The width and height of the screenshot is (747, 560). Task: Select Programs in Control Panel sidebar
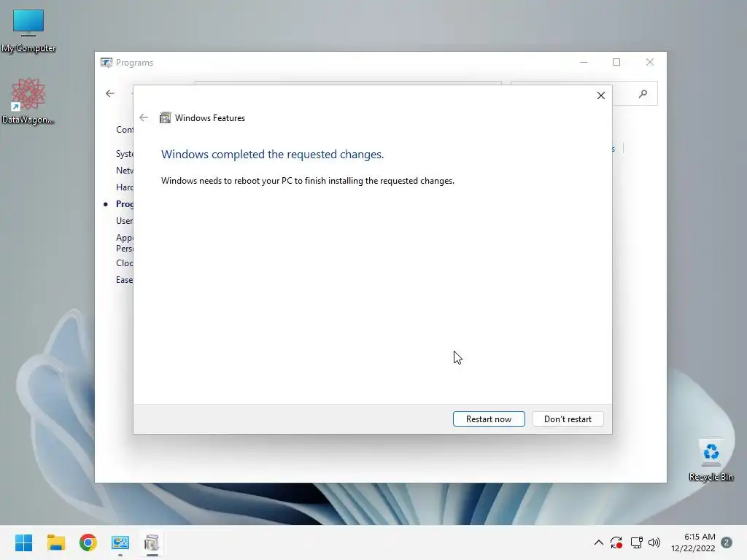point(124,204)
